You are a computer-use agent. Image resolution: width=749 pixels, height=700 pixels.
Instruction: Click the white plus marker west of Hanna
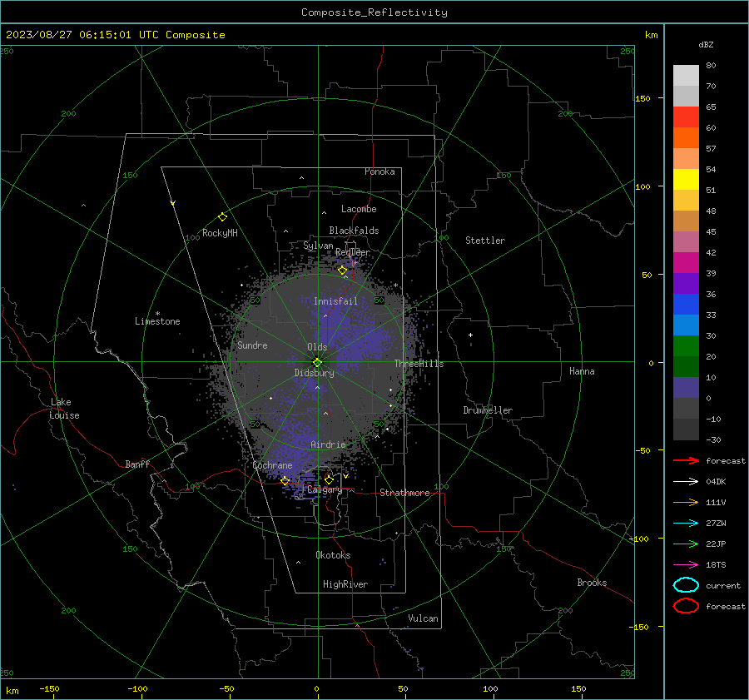click(x=470, y=335)
